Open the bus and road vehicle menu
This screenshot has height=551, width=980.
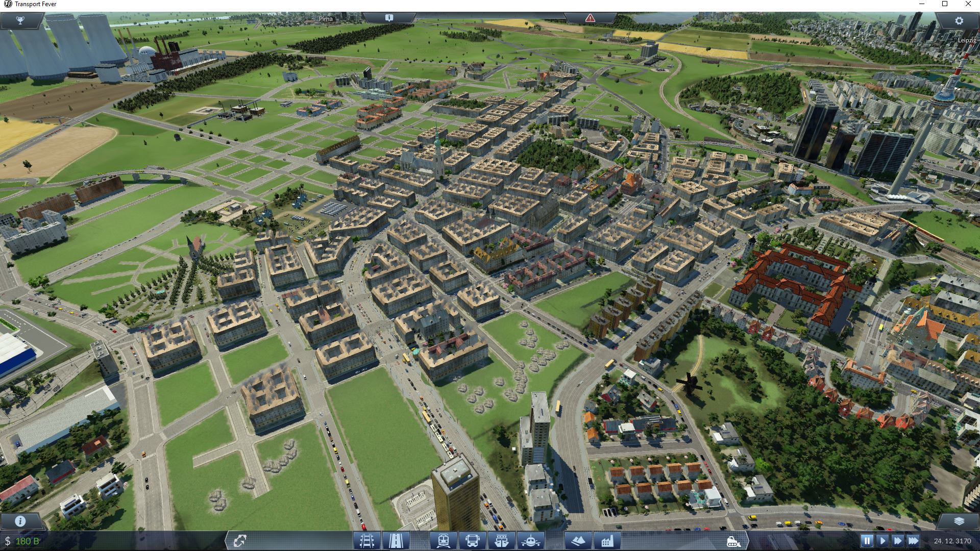coord(473,540)
